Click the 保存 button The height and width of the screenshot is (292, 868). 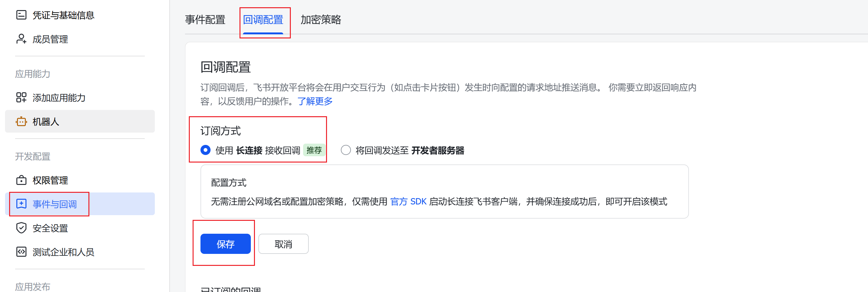pos(225,244)
